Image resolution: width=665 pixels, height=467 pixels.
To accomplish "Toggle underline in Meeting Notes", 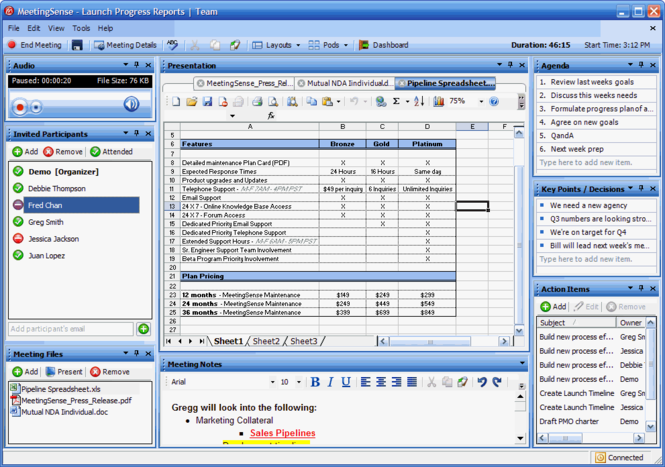I will pos(346,382).
